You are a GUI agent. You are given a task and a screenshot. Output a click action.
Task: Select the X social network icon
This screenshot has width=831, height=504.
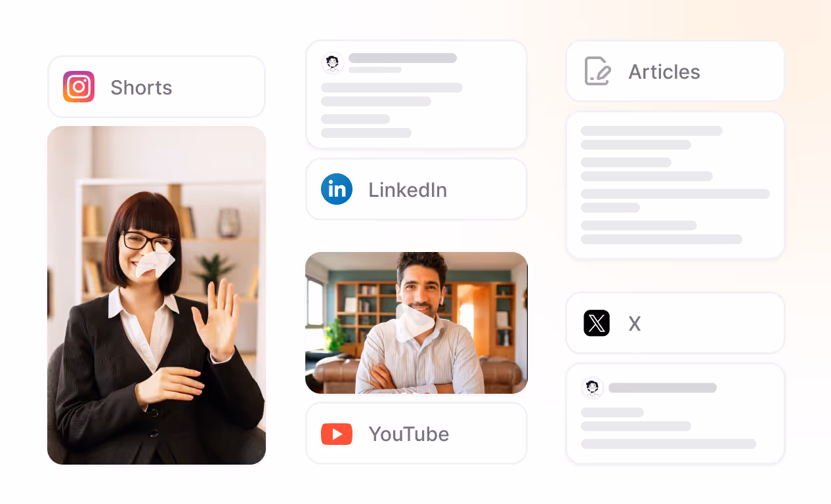click(x=597, y=323)
